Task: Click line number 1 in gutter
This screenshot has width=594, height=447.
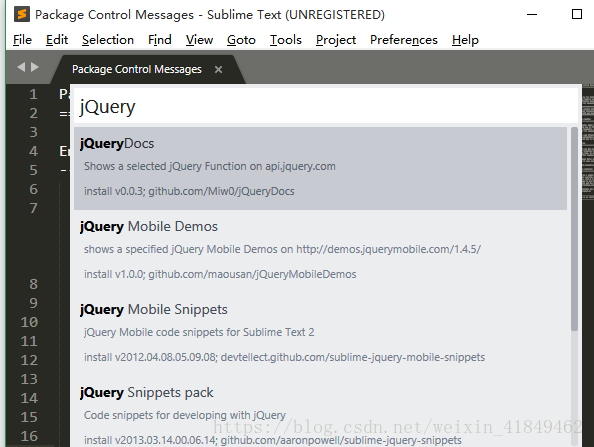Action: (x=33, y=94)
